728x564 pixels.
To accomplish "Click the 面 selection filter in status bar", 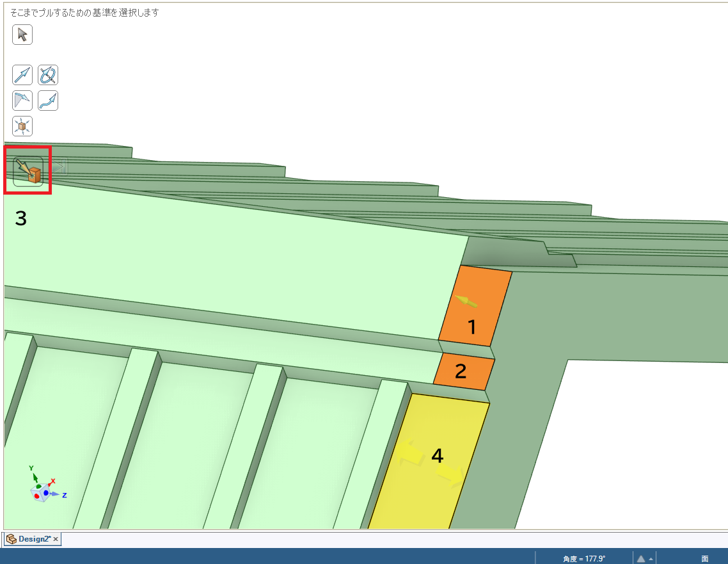I will coord(704,559).
